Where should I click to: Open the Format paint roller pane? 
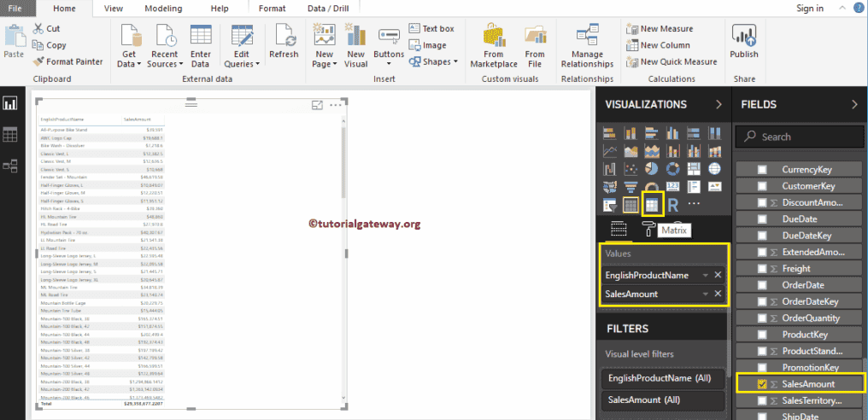coord(647,228)
